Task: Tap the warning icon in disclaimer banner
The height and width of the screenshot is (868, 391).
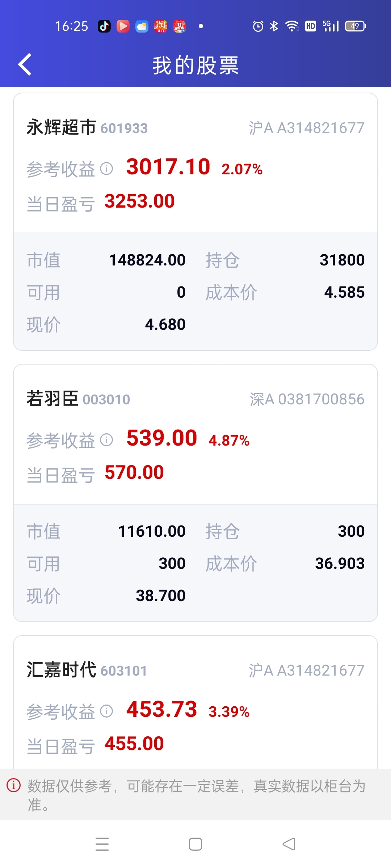Action: coord(14,785)
